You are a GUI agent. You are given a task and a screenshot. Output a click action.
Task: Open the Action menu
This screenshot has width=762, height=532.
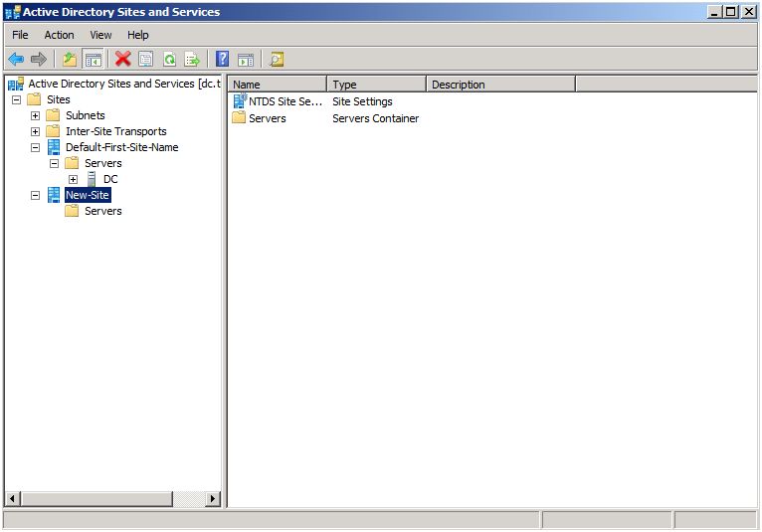pyautogui.click(x=60, y=35)
